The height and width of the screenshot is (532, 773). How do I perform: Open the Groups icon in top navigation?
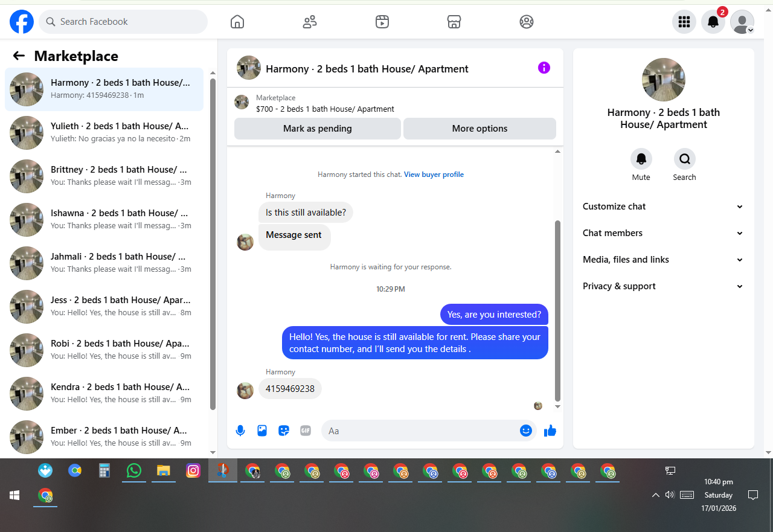pyautogui.click(x=527, y=22)
